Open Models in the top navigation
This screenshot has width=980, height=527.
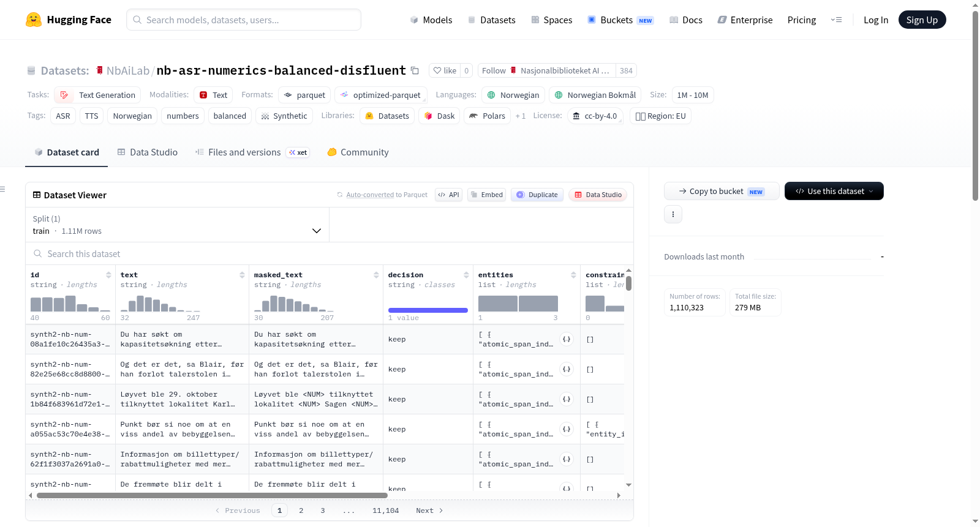pyautogui.click(x=431, y=20)
